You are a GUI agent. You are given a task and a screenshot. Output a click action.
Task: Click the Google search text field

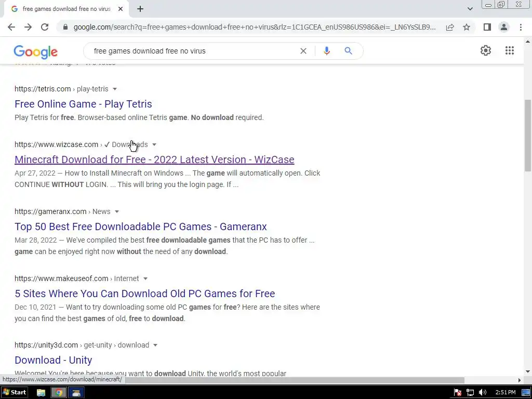(193, 51)
